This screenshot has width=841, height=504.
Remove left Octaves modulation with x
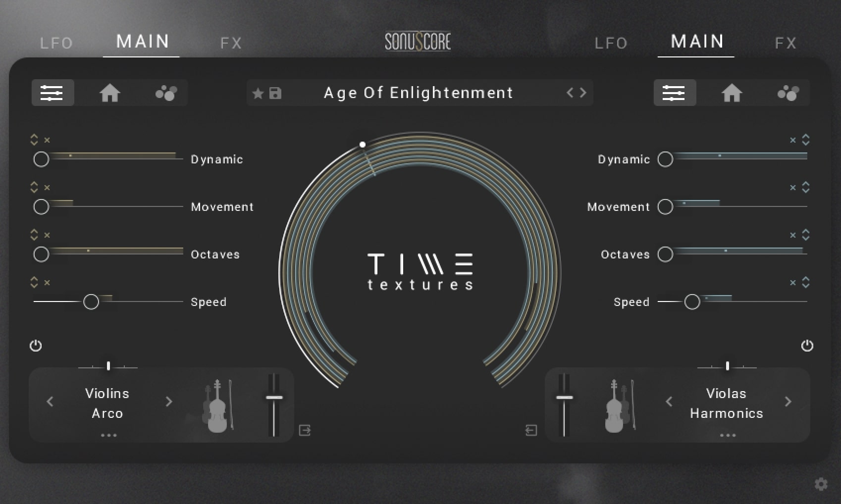point(47,235)
